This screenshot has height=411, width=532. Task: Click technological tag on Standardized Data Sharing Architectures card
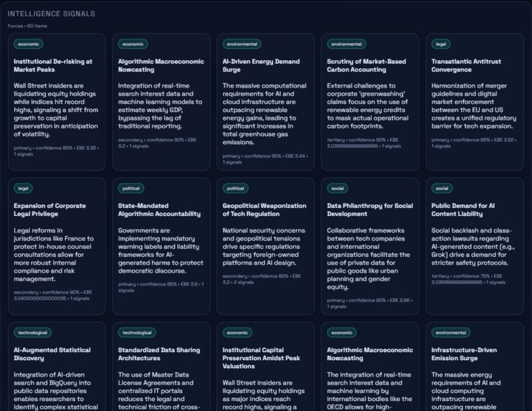pos(137,333)
